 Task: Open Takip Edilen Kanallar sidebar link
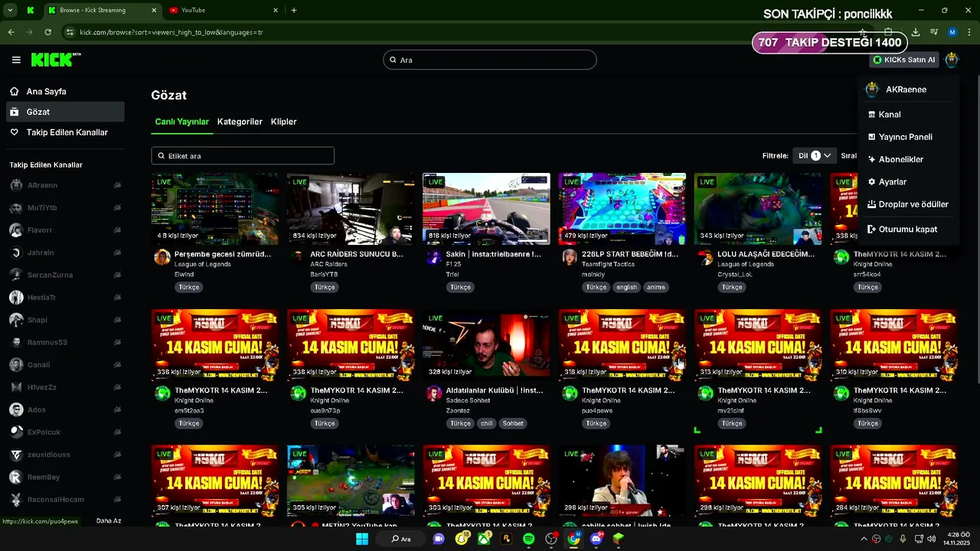pos(64,132)
